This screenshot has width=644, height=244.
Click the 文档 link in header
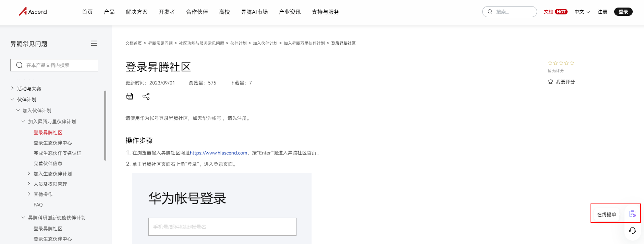549,12
